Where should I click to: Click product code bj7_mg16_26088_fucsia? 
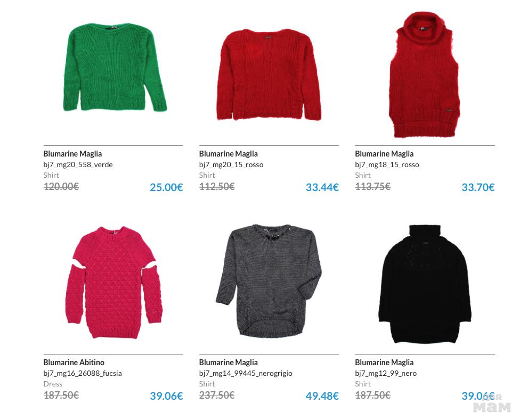point(83,373)
